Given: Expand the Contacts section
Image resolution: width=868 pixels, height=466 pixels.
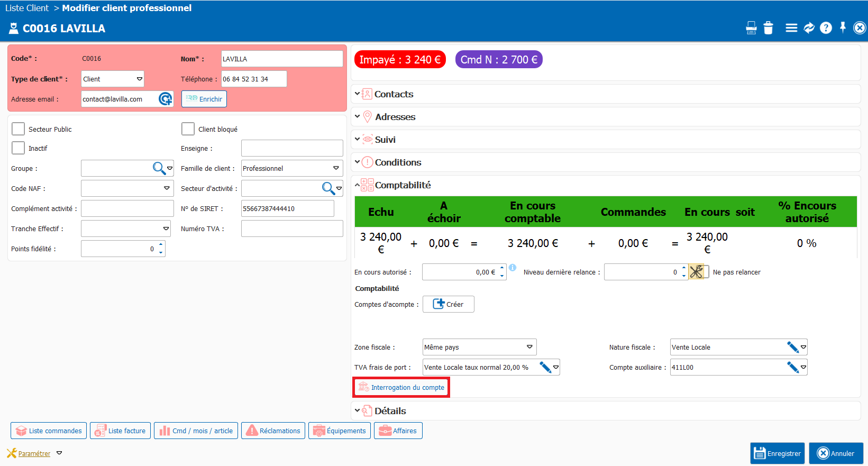Looking at the screenshot, I should (394, 94).
